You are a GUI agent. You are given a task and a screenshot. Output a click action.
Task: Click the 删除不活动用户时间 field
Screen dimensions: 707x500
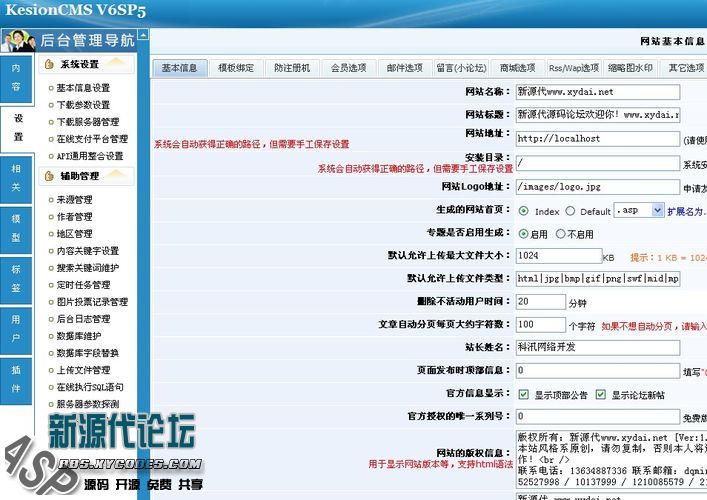[x=541, y=302]
